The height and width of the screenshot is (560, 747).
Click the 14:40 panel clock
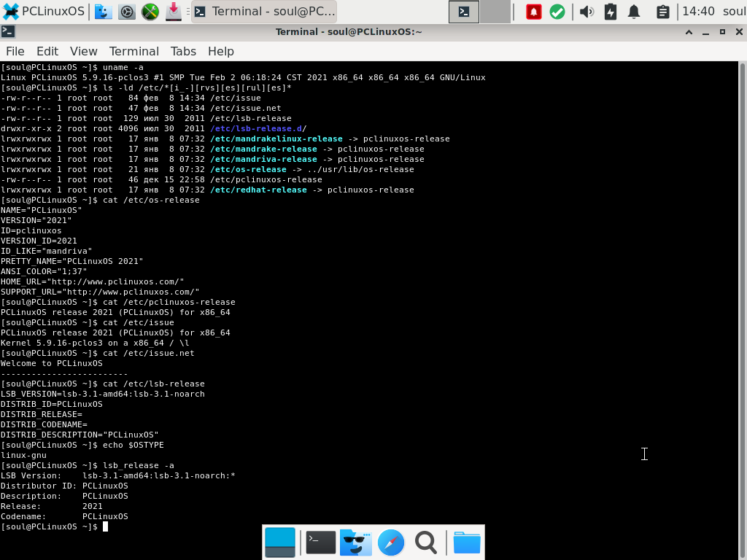click(698, 12)
